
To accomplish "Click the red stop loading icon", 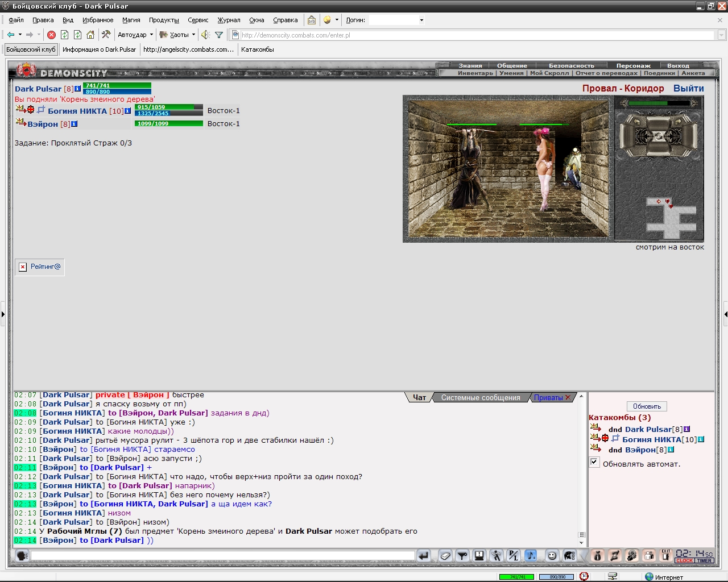I will pos(51,35).
